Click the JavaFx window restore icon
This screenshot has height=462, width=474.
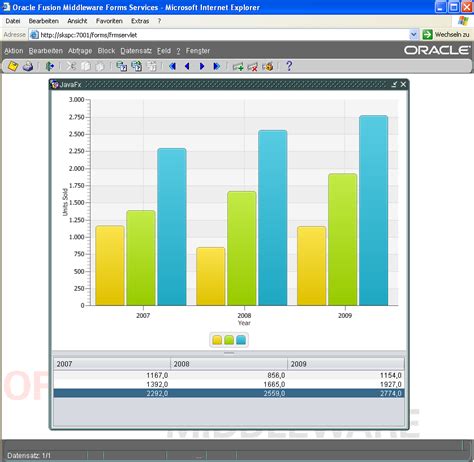[394, 84]
